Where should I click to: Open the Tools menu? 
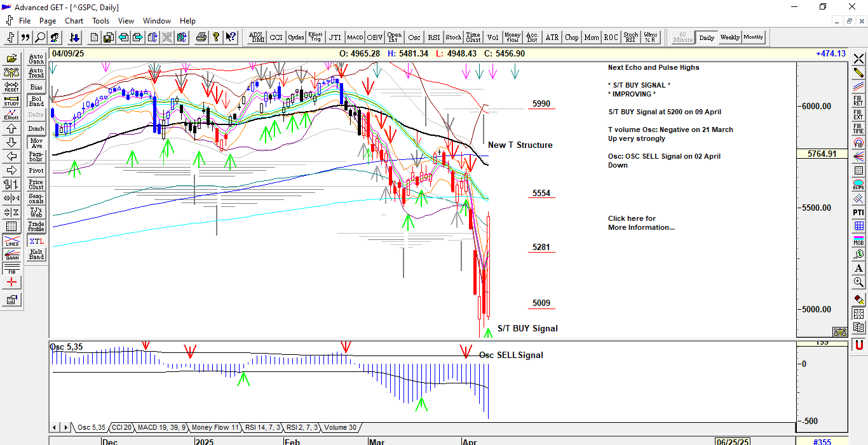tap(100, 21)
